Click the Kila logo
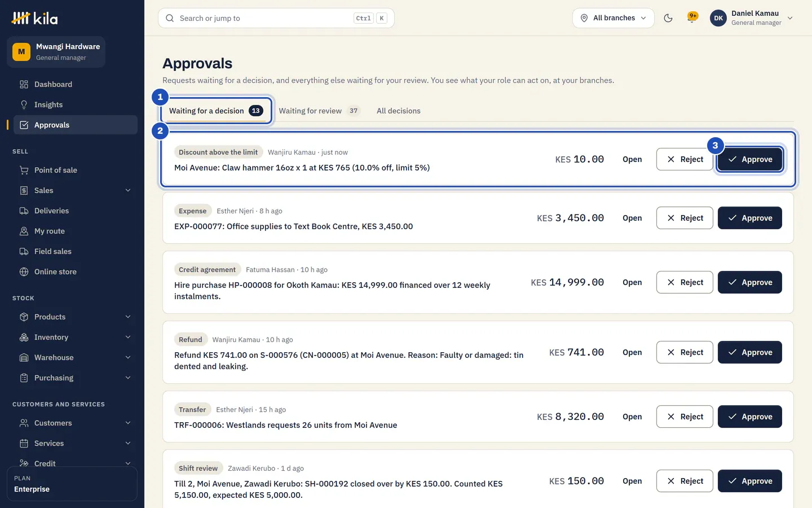812x508 pixels. pyautogui.click(x=34, y=18)
